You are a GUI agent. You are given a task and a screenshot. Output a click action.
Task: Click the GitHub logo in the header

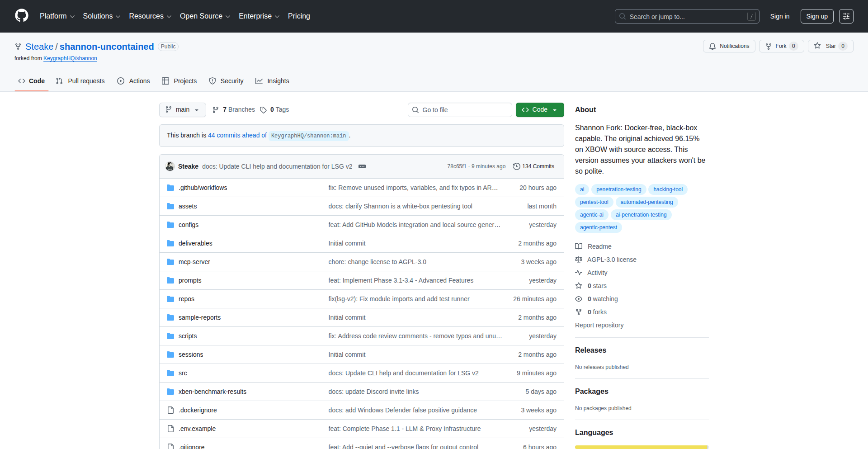pyautogui.click(x=21, y=16)
